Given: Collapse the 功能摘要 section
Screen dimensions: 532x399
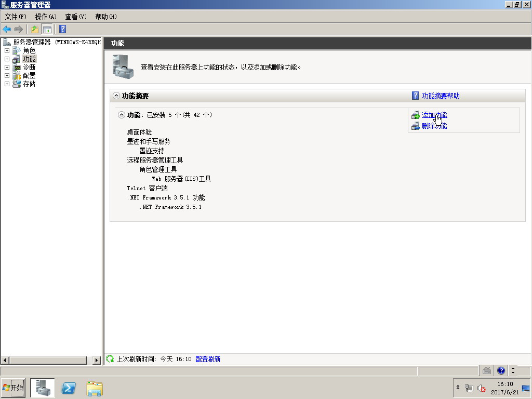Looking at the screenshot, I should (116, 95).
